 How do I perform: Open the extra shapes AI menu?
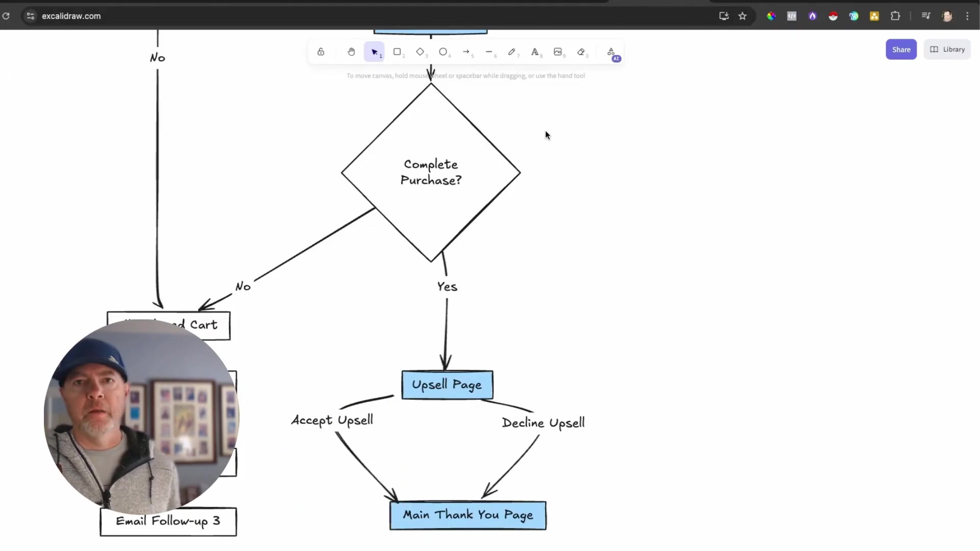point(611,52)
